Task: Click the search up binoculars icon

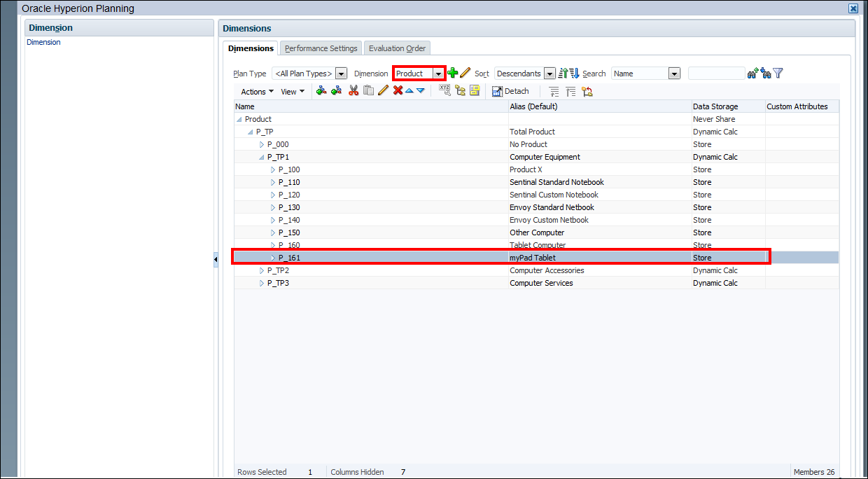Action: coord(753,73)
